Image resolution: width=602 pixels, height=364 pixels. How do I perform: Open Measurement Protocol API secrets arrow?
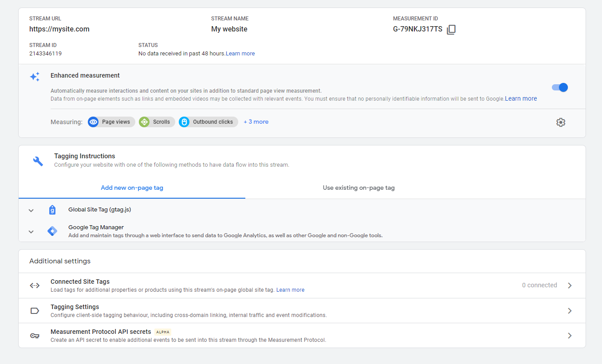click(570, 336)
